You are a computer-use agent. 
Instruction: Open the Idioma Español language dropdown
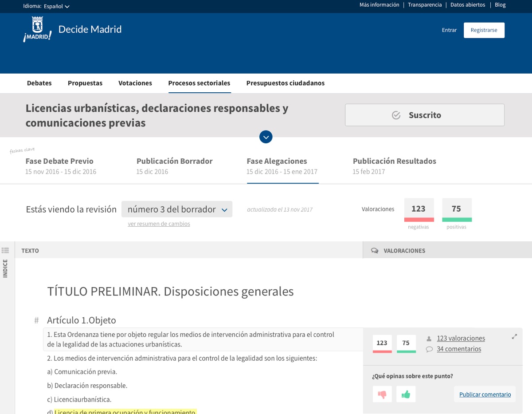pyautogui.click(x=57, y=6)
